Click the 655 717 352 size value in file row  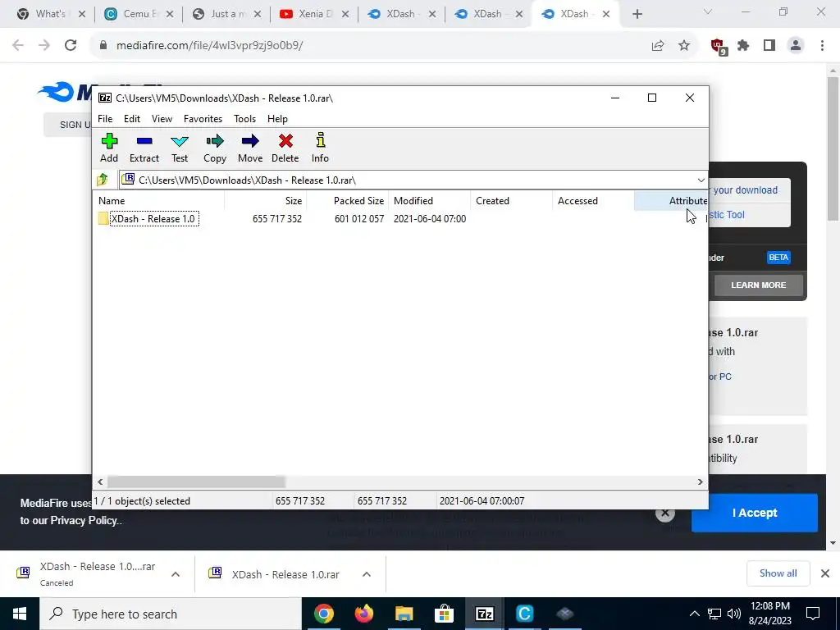277,218
